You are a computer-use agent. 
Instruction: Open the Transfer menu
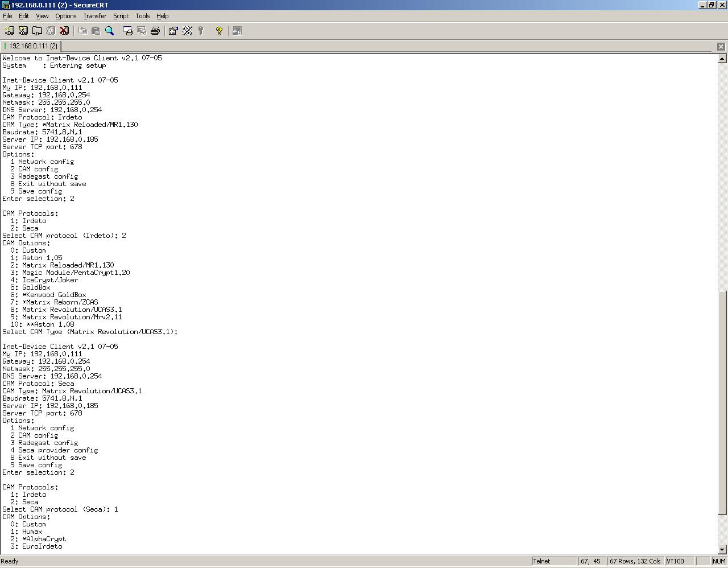[x=94, y=16]
